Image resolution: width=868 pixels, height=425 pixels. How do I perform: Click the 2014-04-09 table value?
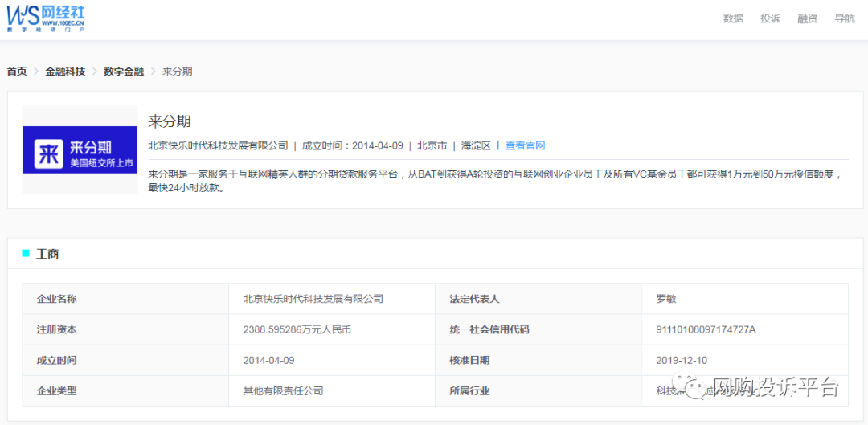268,360
